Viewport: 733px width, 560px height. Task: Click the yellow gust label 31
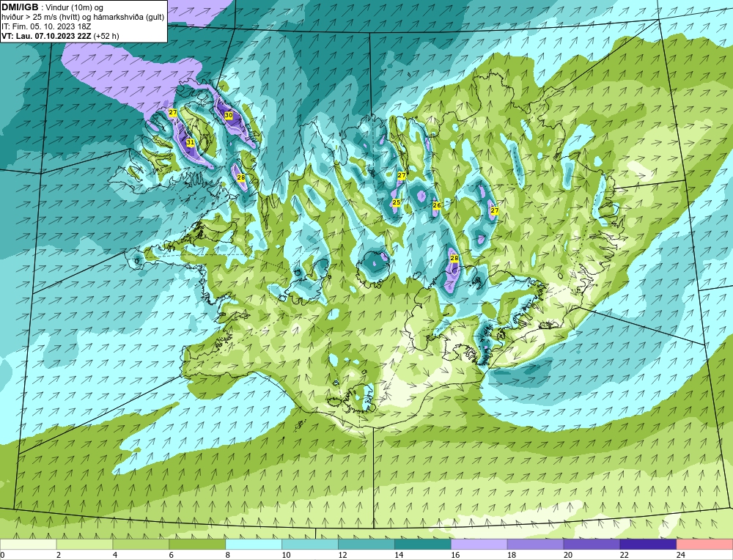click(191, 142)
